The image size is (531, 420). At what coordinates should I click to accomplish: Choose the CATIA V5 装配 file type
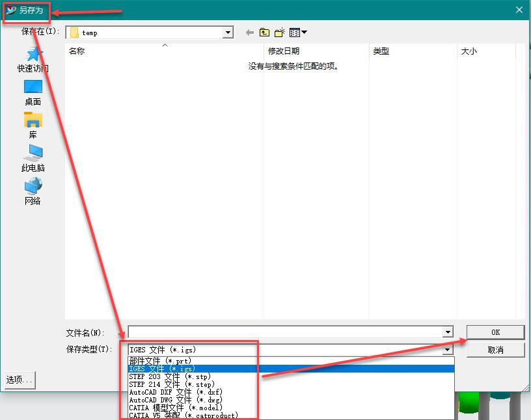click(182, 415)
